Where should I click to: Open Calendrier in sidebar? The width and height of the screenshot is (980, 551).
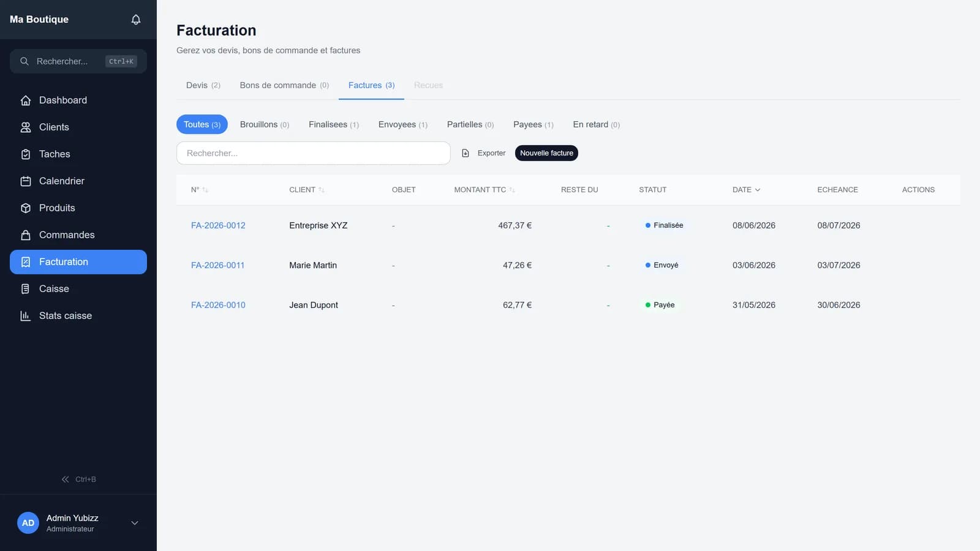[x=78, y=181]
